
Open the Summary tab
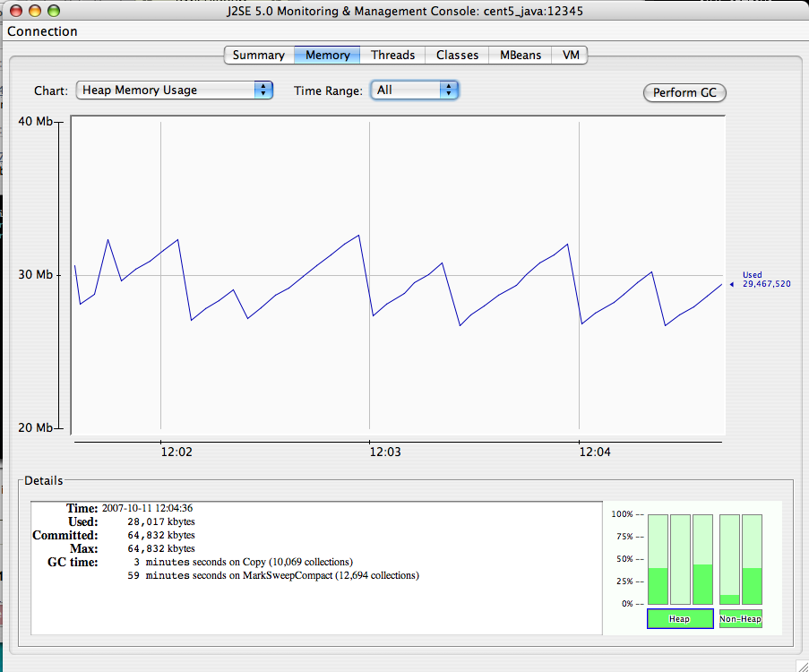pos(259,56)
